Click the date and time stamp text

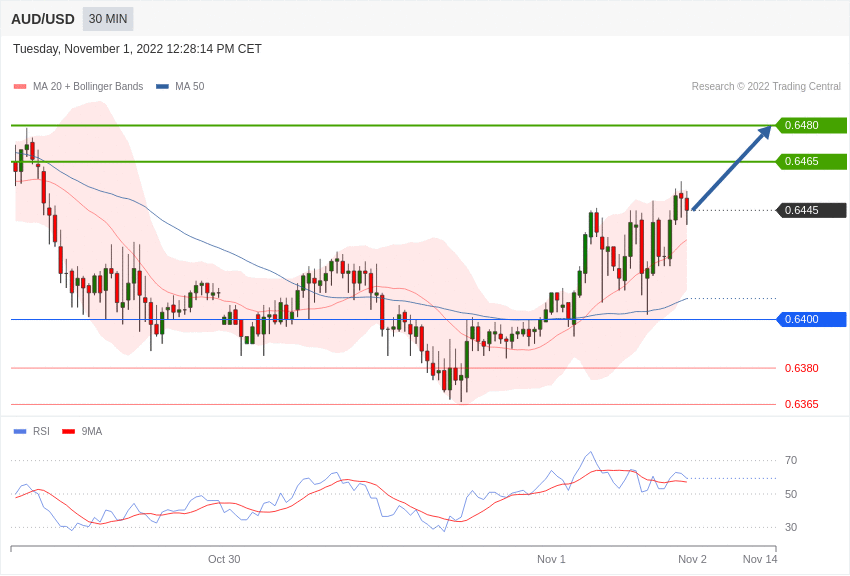[137, 49]
